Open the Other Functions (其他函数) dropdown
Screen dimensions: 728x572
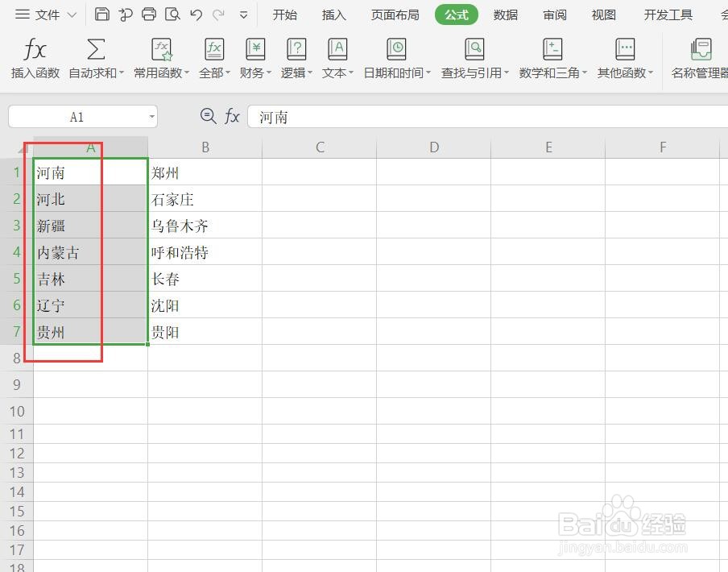[625, 56]
